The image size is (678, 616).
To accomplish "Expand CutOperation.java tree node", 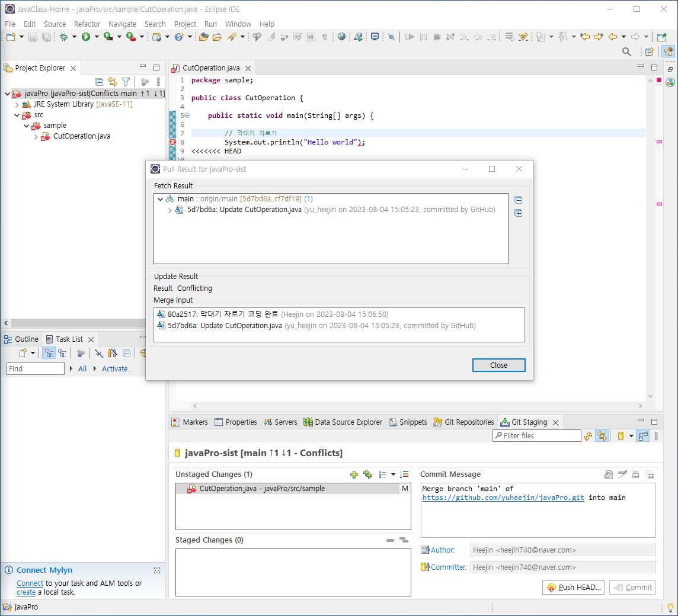I will point(36,137).
